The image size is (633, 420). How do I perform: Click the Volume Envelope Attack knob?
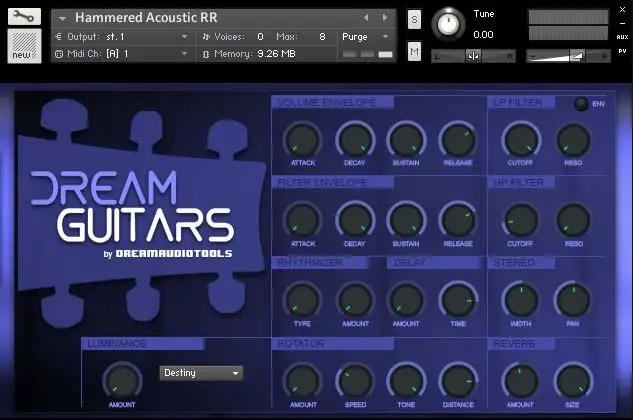coord(302,140)
